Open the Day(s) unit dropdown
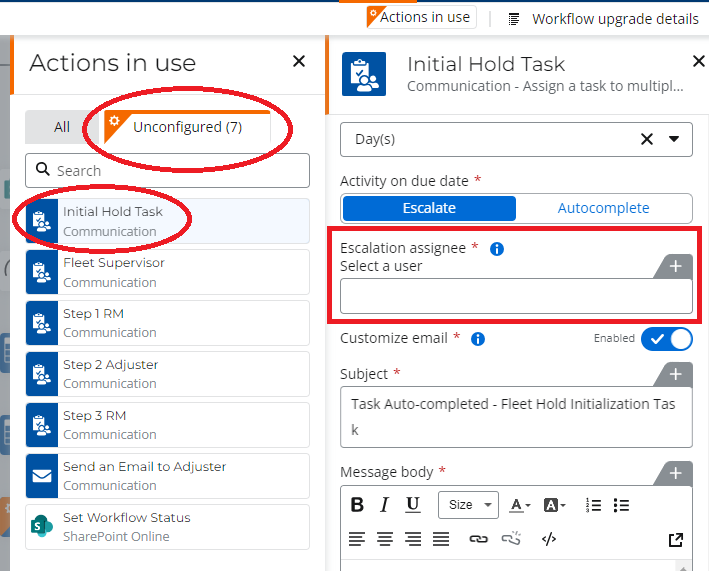 click(x=673, y=139)
